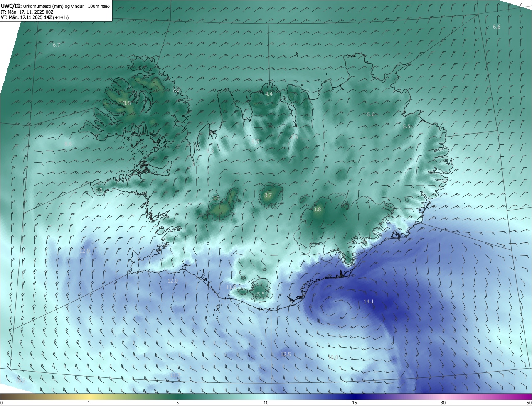Click the 6.7 value label over the sea
This screenshot has height=406, width=532.
(x=57, y=45)
